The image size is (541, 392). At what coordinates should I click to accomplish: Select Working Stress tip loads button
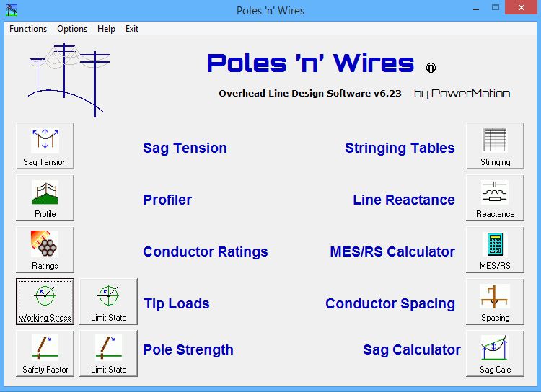(x=45, y=301)
